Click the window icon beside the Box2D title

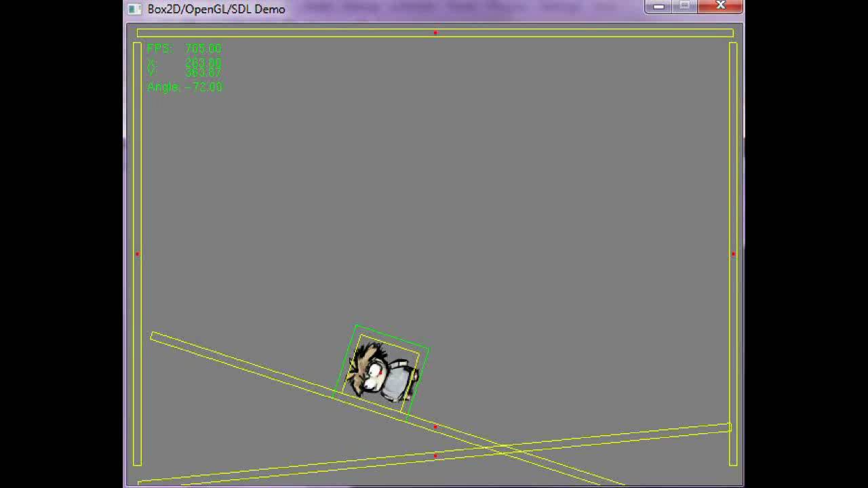tap(135, 9)
